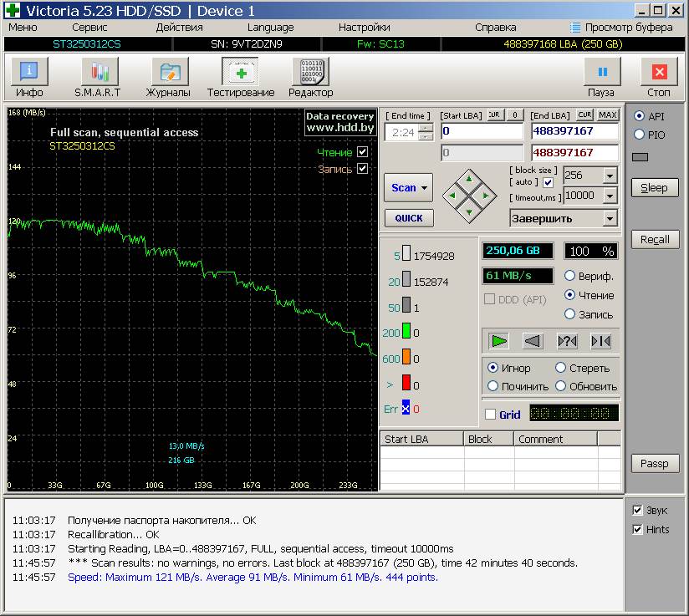The image size is (689, 616).
Task: Enable the Grid checkbox
Action: pyautogui.click(x=490, y=415)
